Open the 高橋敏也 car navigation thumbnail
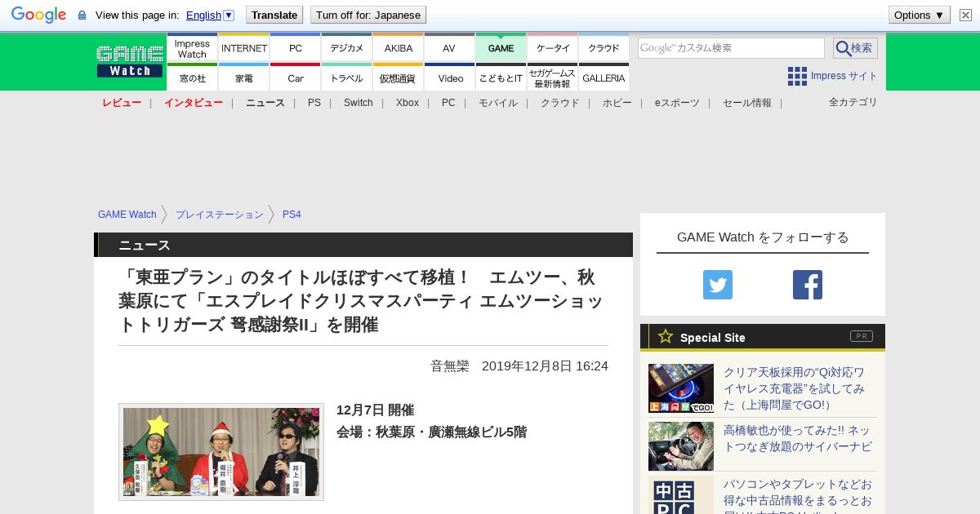This screenshot has height=514, width=980. [681, 446]
